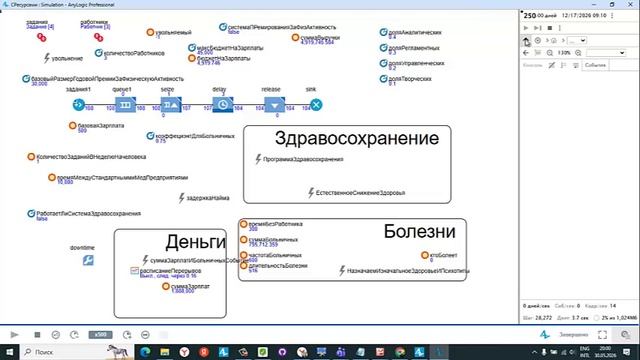Viewport: 640px width, 360px height.
Task: Open the notification center on the taskbar
Action: tap(627, 352)
